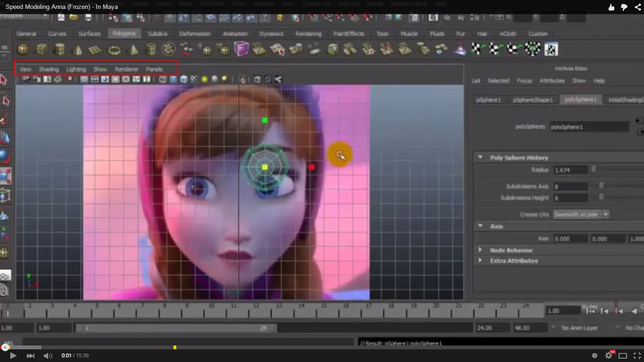Viewport: 644px width, 362px height.
Task: Click the purple cube shelf icon
Action: point(241,49)
